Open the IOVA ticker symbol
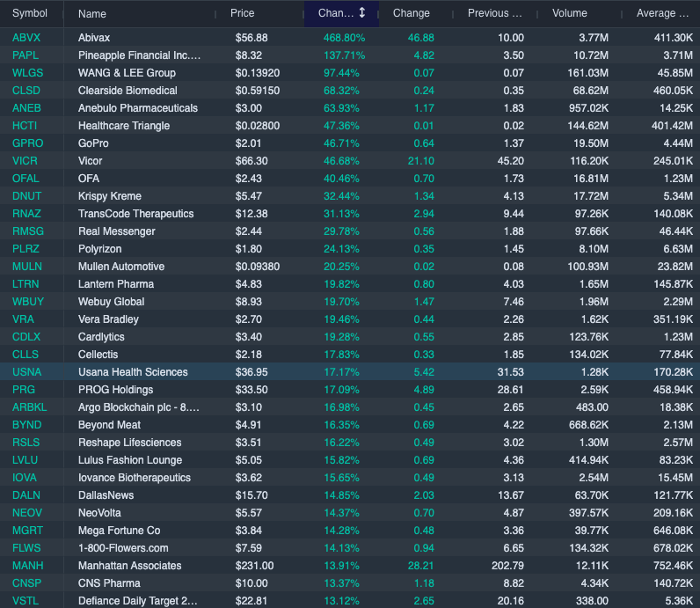The width and height of the screenshot is (700, 608). tap(25, 478)
